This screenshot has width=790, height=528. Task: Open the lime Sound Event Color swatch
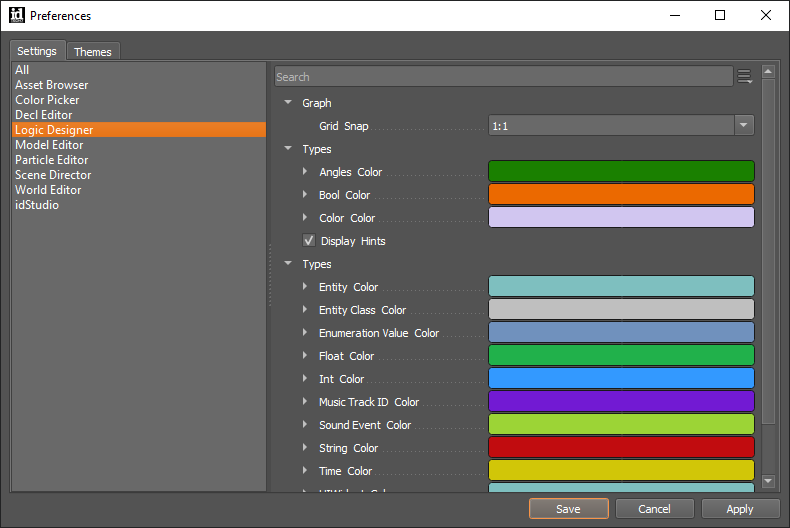coord(621,424)
